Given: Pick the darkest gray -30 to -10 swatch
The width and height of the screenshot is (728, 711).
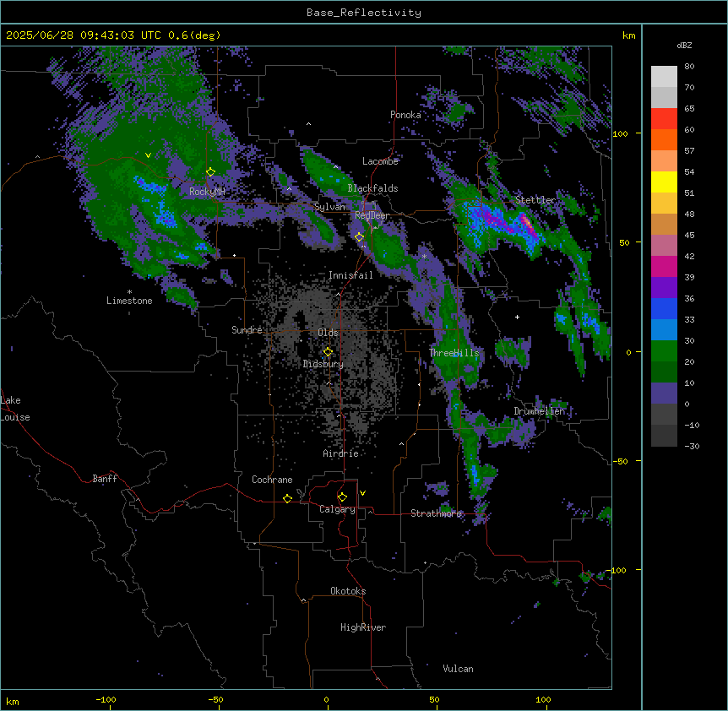Looking at the screenshot, I should (664, 436).
